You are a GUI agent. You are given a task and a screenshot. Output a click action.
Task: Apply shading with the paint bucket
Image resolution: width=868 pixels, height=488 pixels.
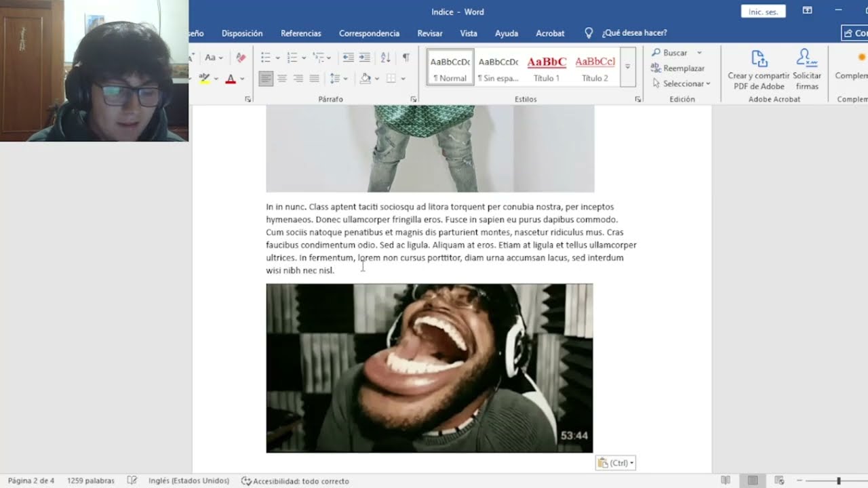click(365, 79)
